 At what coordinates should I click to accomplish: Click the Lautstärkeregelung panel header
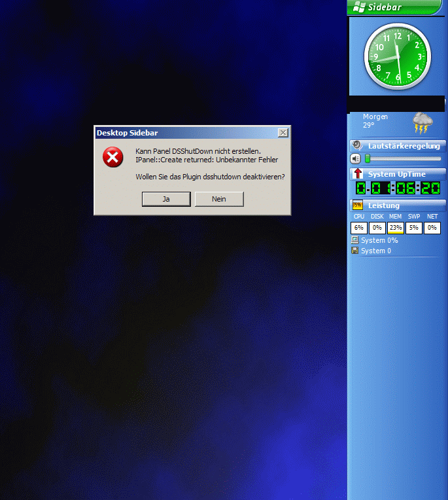[x=398, y=146]
